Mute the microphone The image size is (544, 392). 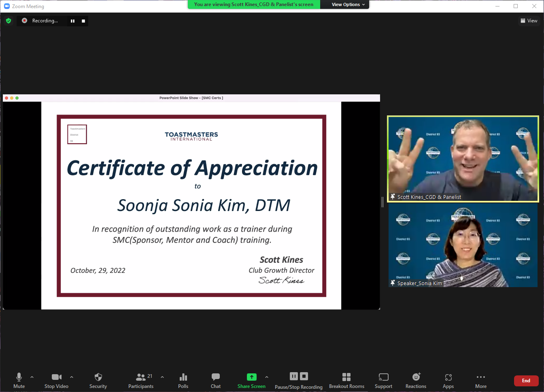[19, 381]
